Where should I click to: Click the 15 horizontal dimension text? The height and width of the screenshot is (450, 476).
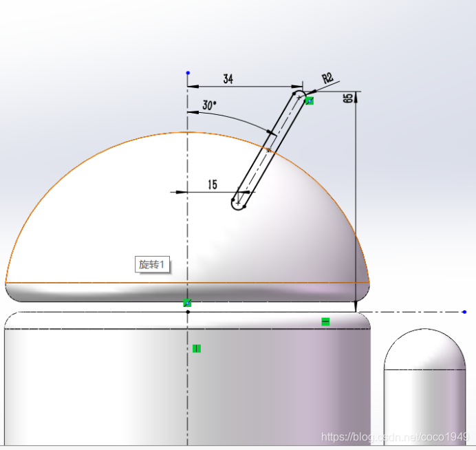213,184
